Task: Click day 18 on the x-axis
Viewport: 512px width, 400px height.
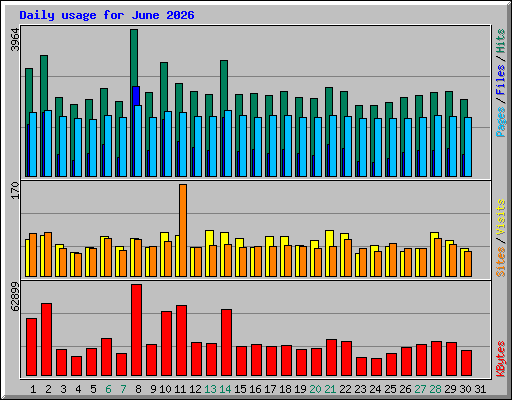Action: pos(285,389)
